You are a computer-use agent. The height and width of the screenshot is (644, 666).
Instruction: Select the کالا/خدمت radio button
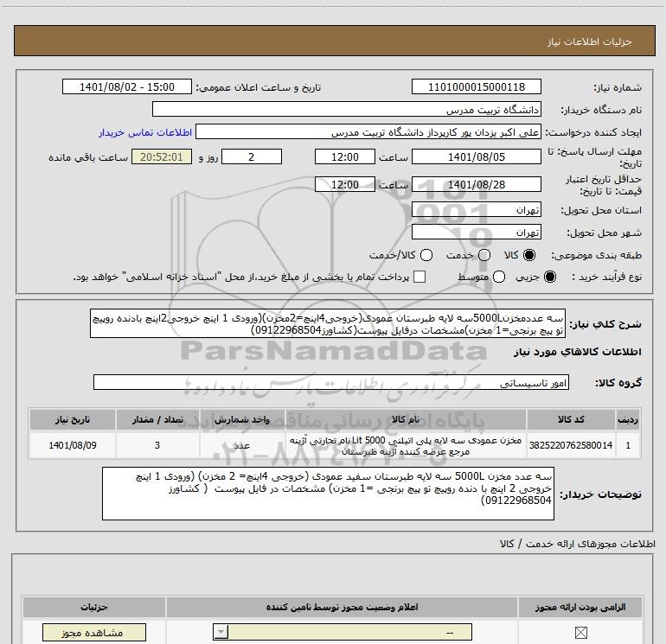coord(426,255)
